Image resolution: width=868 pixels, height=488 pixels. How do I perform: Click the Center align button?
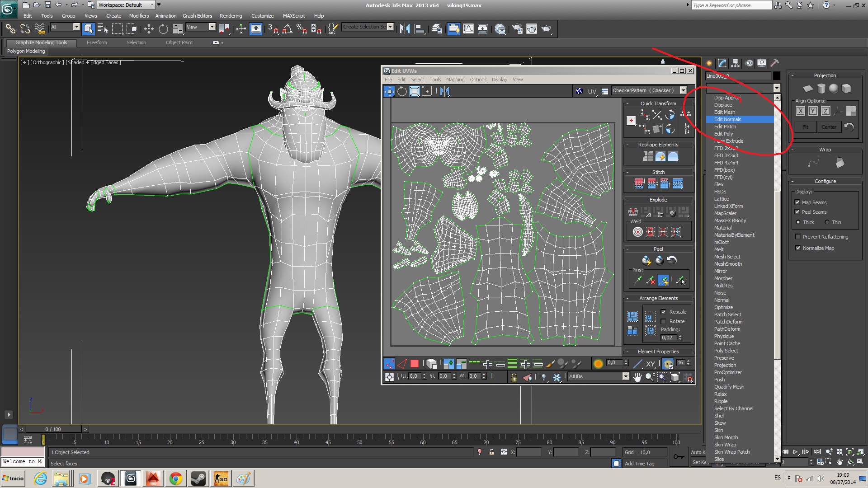tap(828, 127)
